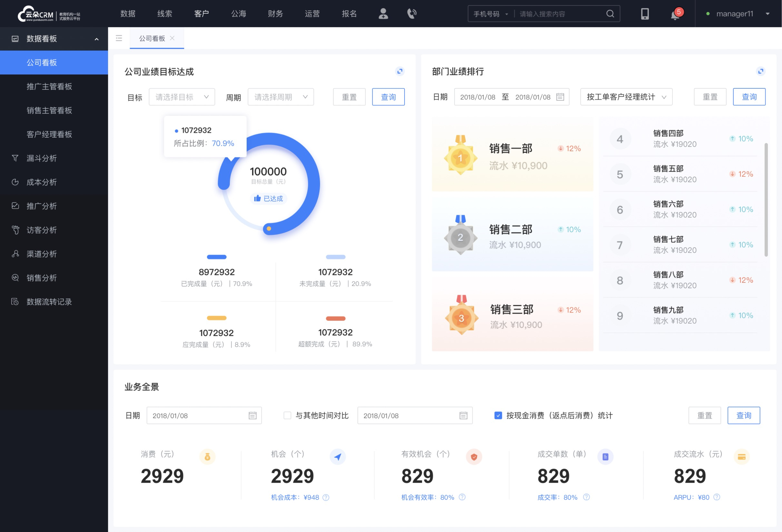Open the 目标 dropdown to select a target
The width and height of the screenshot is (782, 532).
point(181,97)
